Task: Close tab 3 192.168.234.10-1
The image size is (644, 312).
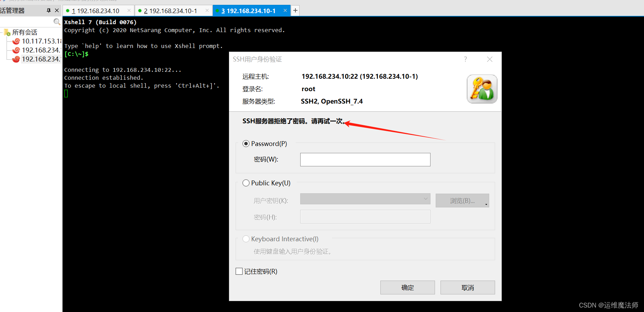Action: 285,10
